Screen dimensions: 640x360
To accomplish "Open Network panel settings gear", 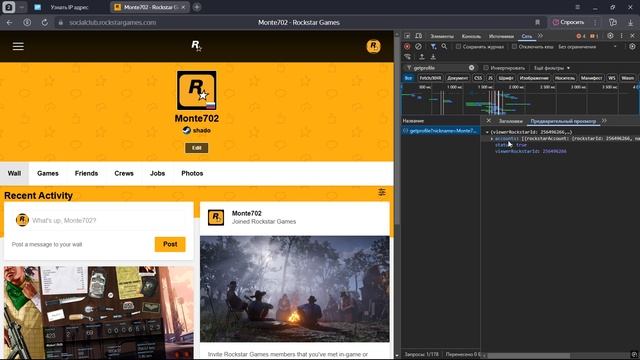I will click(632, 47).
